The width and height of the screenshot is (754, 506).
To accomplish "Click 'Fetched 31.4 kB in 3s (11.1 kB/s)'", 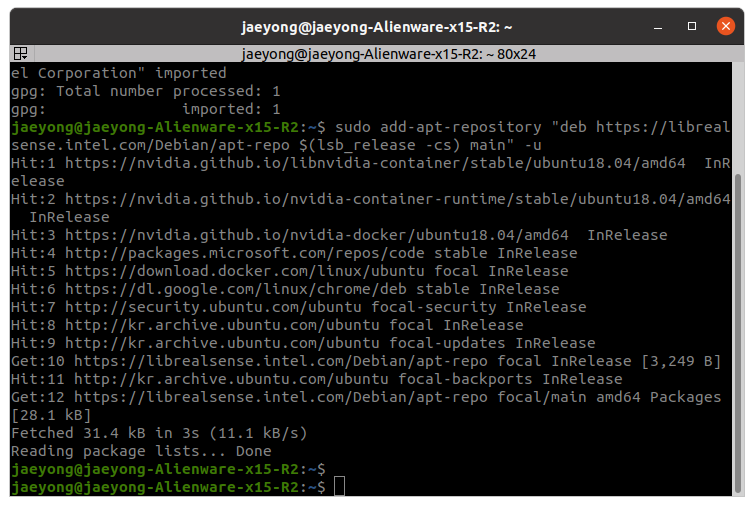I will tap(159, 433).
